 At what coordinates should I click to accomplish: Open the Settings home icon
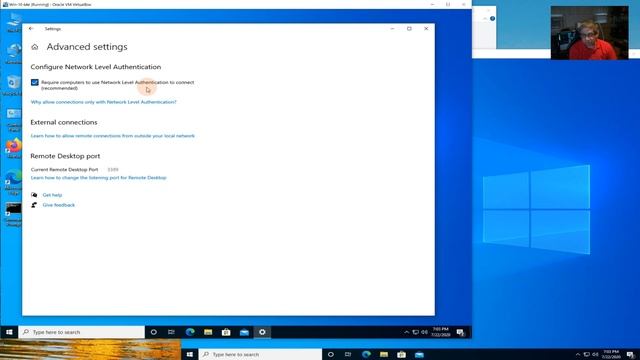35,47
